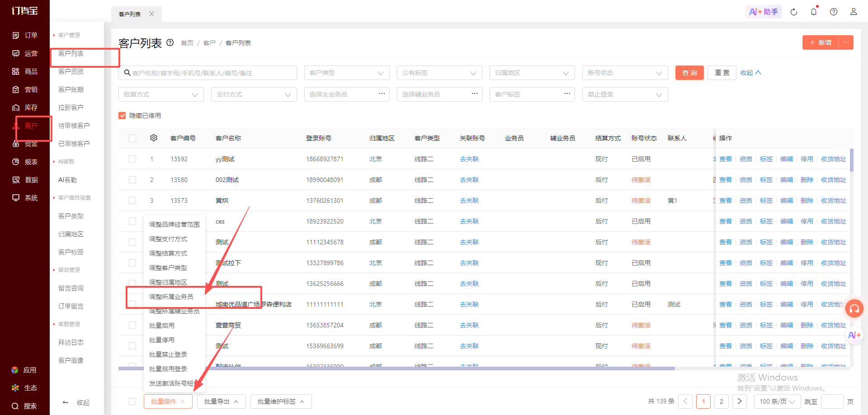Open the 营销 sidebar section
This screenshot has height=415, width=868.
25,89
